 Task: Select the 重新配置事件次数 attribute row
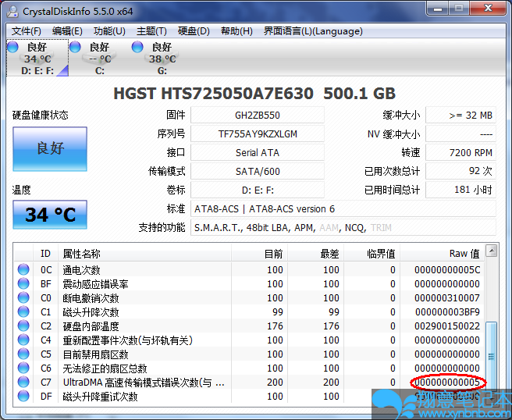[x=250, y=340]
